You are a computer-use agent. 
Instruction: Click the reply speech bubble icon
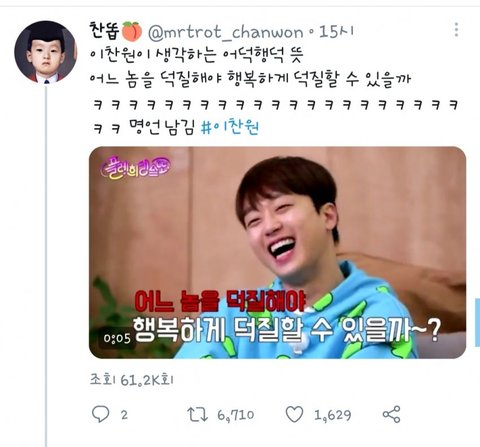[100, 414]
